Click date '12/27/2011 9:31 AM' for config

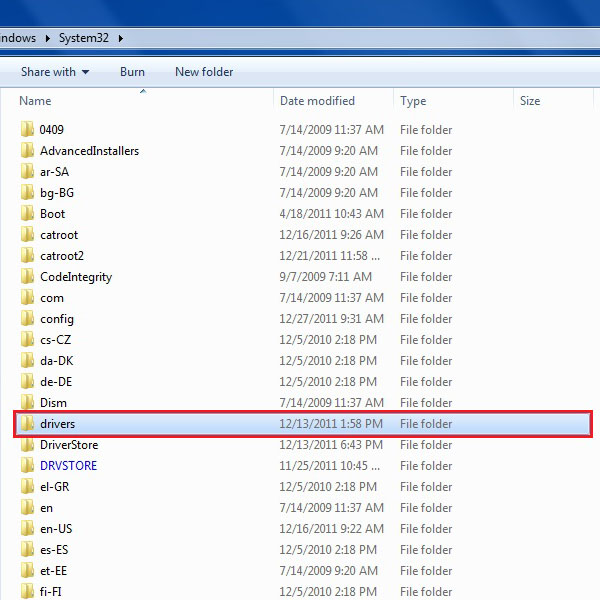(x=331, y=319)
